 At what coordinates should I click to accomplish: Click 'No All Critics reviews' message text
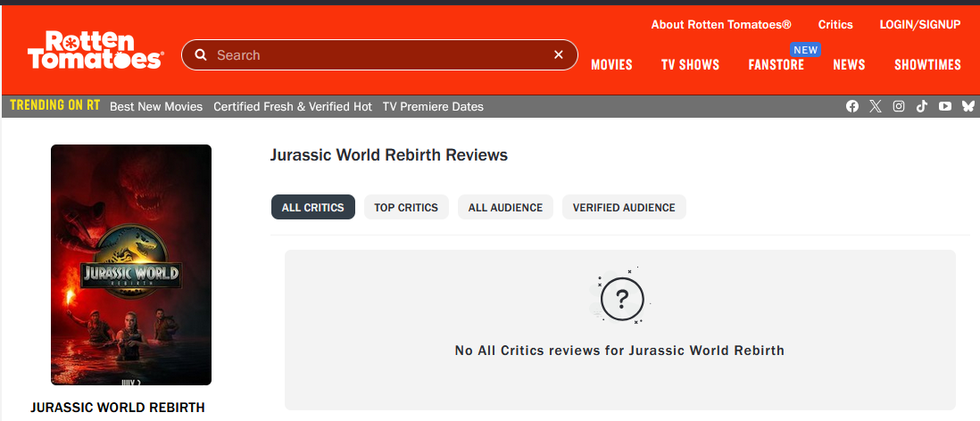pos(619,351)
